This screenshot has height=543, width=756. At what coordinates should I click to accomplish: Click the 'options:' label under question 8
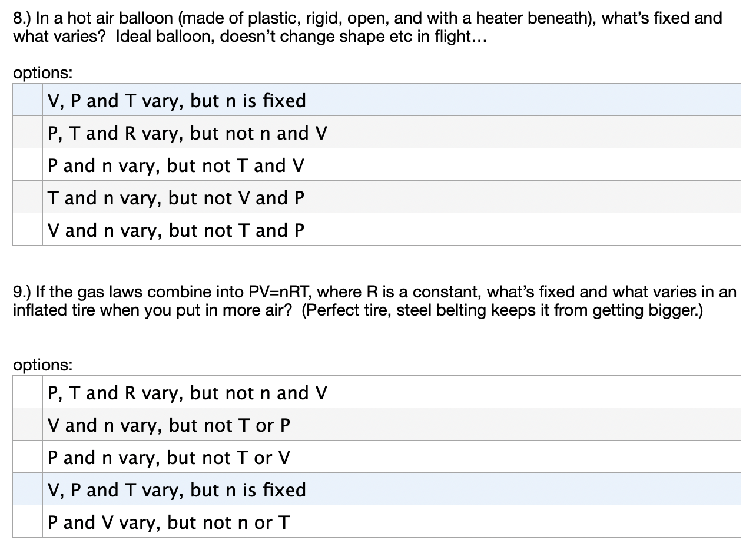[x=43, y=73]
